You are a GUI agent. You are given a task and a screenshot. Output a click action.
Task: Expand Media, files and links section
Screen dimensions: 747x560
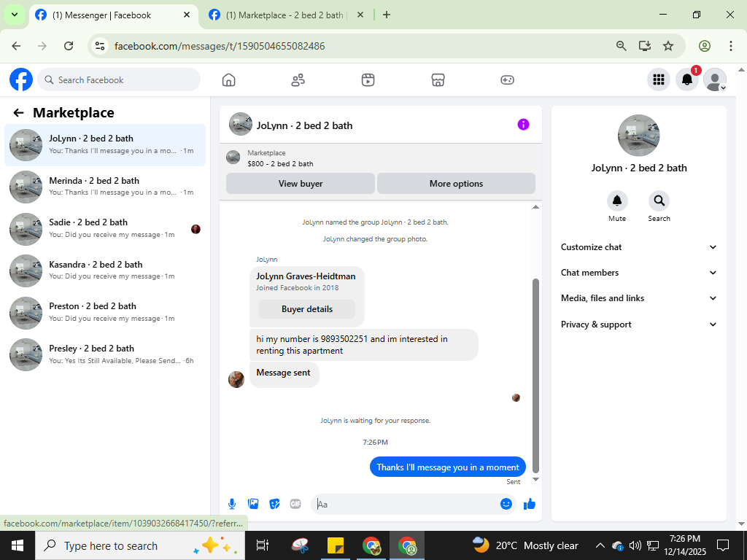[638, 298]
